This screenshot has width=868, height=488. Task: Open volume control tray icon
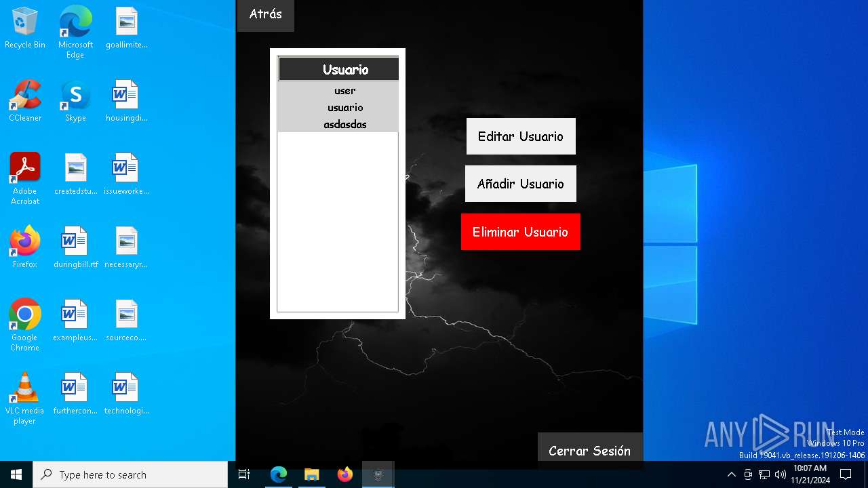[x=781, y=474]
